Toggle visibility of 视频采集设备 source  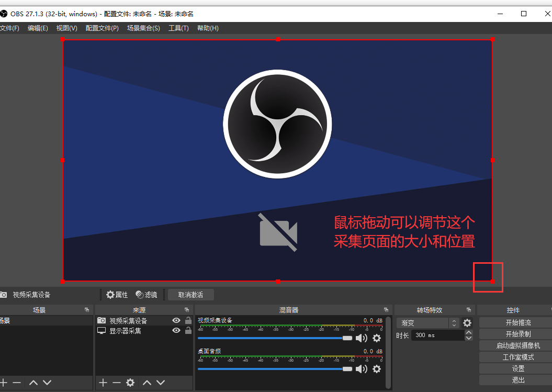coord(176,320)
